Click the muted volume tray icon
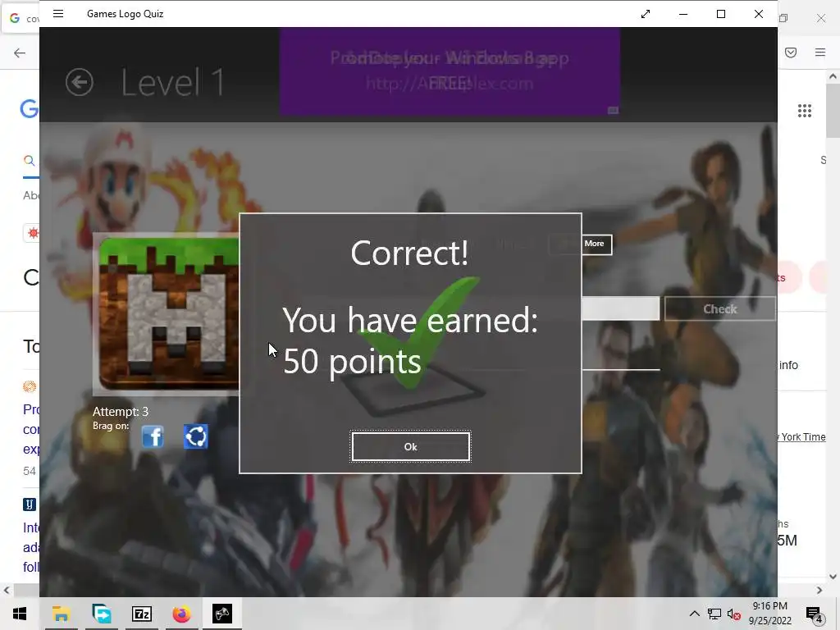Screen dimensions: 840x630 pyautogui.click(x=734, y=614)
